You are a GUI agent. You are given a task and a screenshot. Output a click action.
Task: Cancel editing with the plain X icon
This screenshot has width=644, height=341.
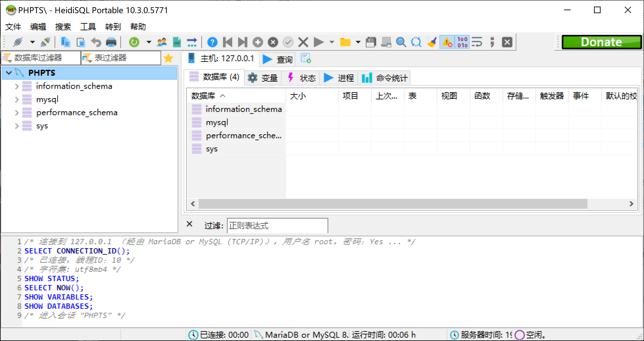pos(303,42)
